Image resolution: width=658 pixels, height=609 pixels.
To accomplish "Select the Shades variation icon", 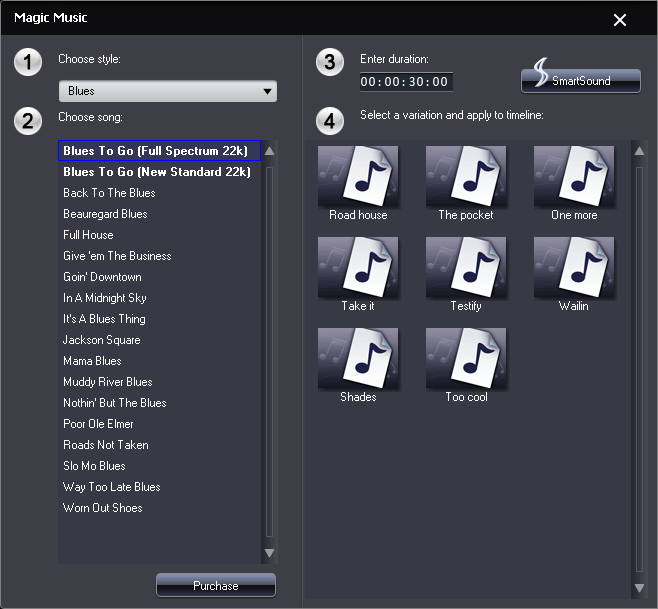I will coord(358,358).
